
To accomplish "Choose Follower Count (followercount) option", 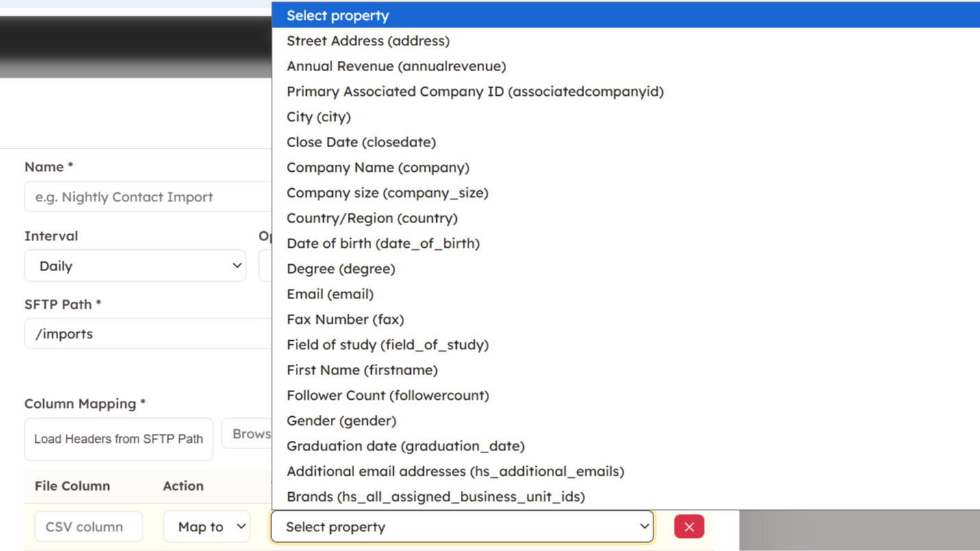I will [x=626, y=395].
